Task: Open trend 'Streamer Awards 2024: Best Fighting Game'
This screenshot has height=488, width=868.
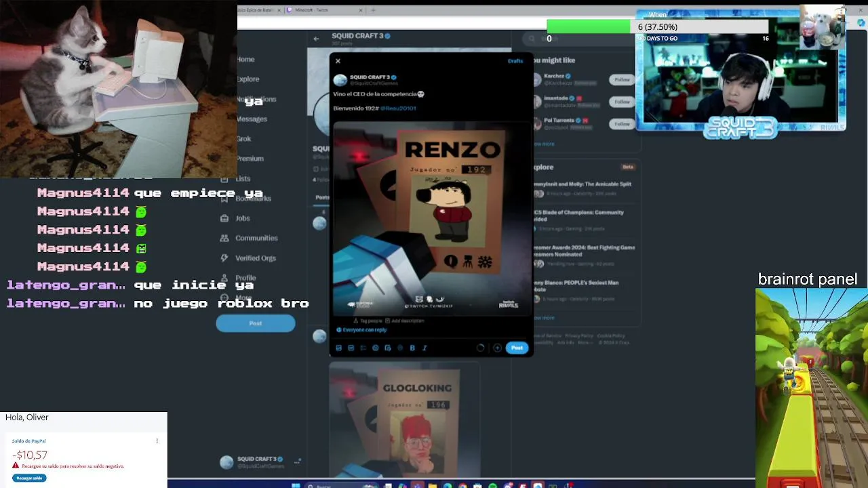Action: 585,251
